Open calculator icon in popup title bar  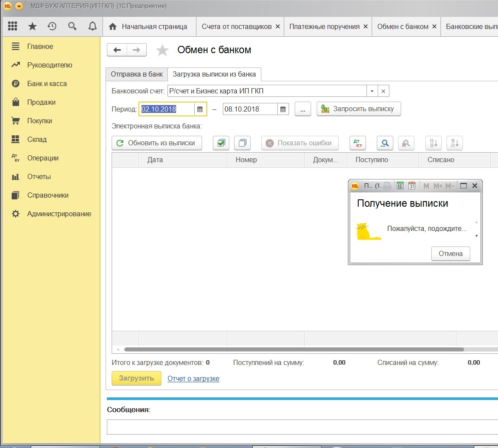click(x=400, y=186)
